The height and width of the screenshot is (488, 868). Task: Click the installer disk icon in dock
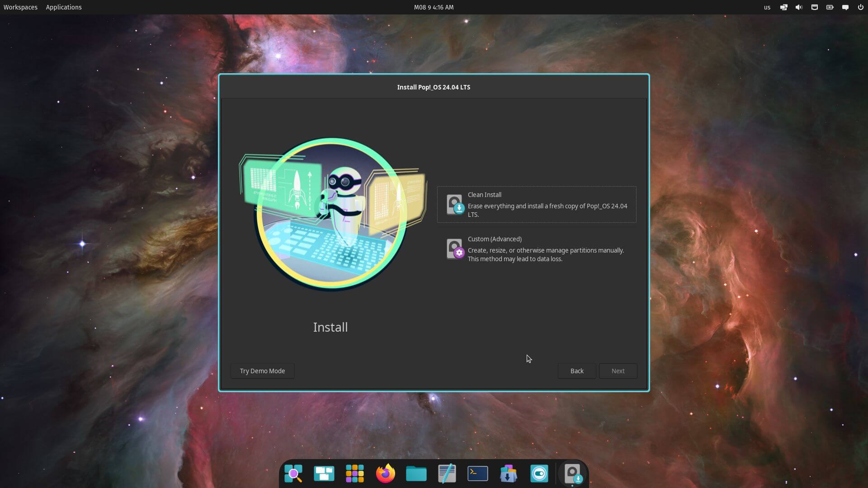point(573,474)
